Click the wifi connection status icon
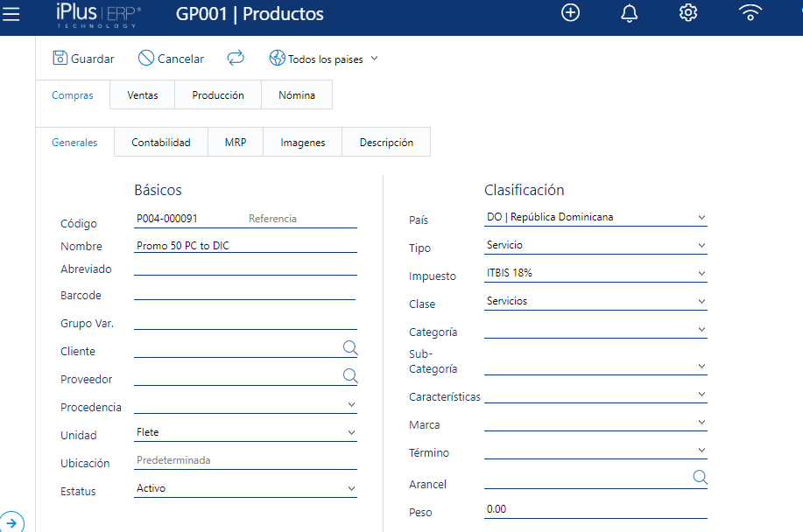This screenshot has height=532, width=803. click(x=750, y=12)
